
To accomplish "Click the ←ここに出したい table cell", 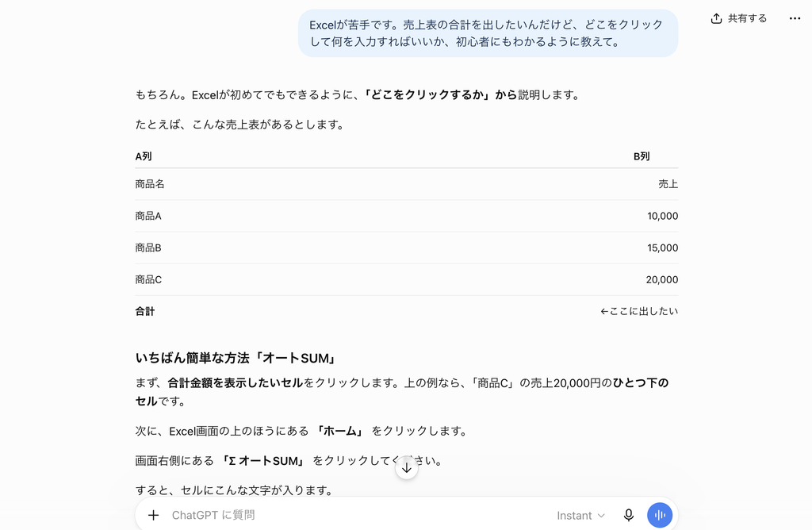I will coord(639,311).
